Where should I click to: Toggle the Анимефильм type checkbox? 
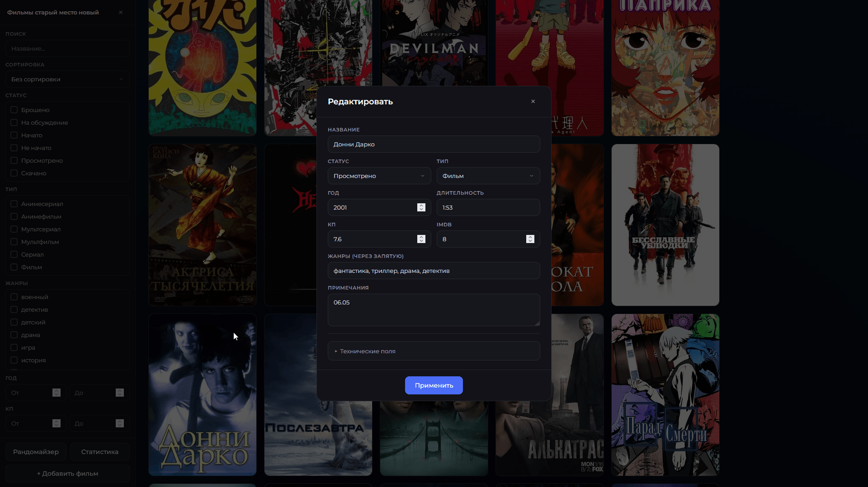coord(14,216)
